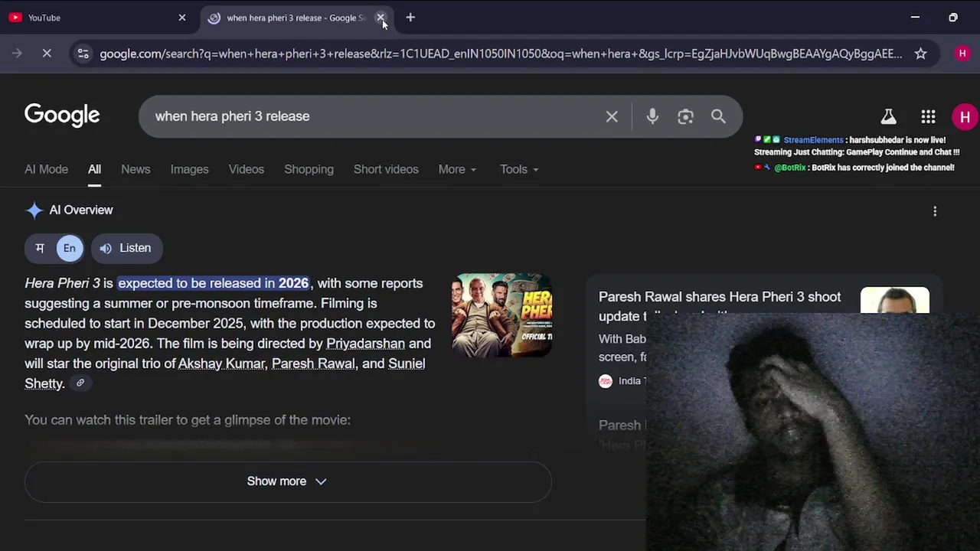Open the Videos results tab
The height and width of the screenshot is (551, 980).
(247, 169)
